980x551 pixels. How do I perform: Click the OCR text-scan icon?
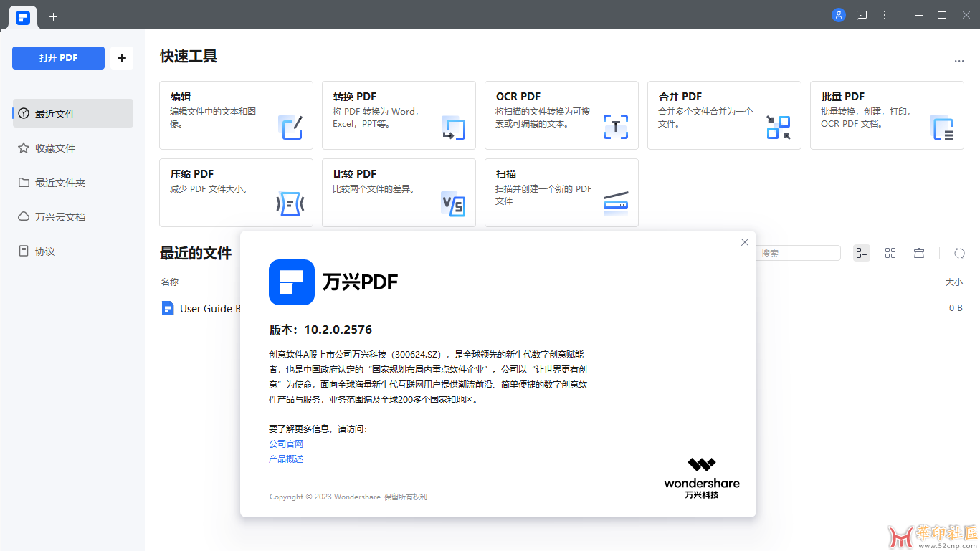[x=616, y=127]
